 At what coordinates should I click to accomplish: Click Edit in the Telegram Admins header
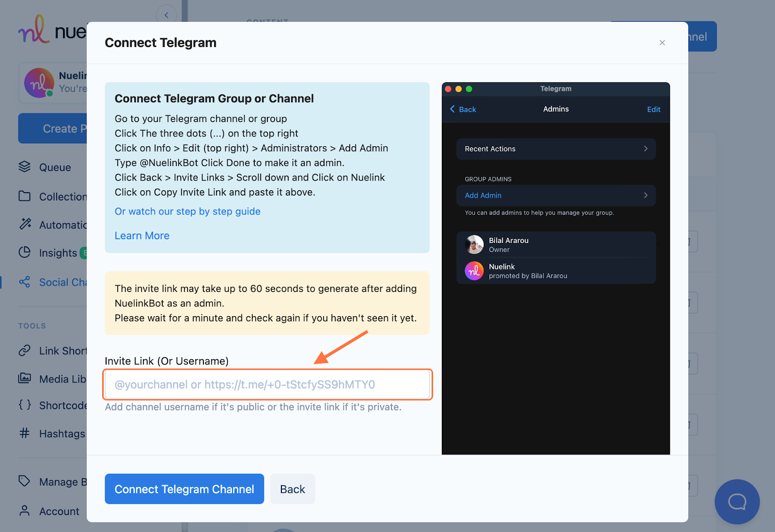[x=653, y=109]
